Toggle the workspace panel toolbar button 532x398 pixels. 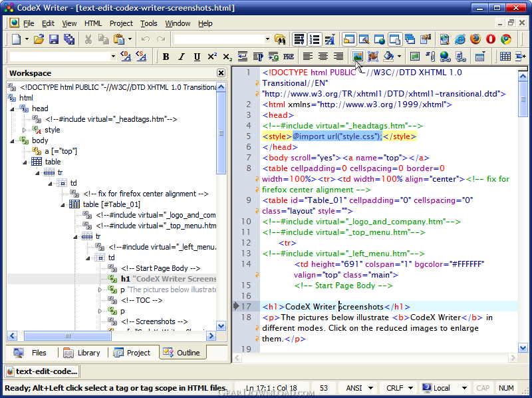(x=349, y=39)
